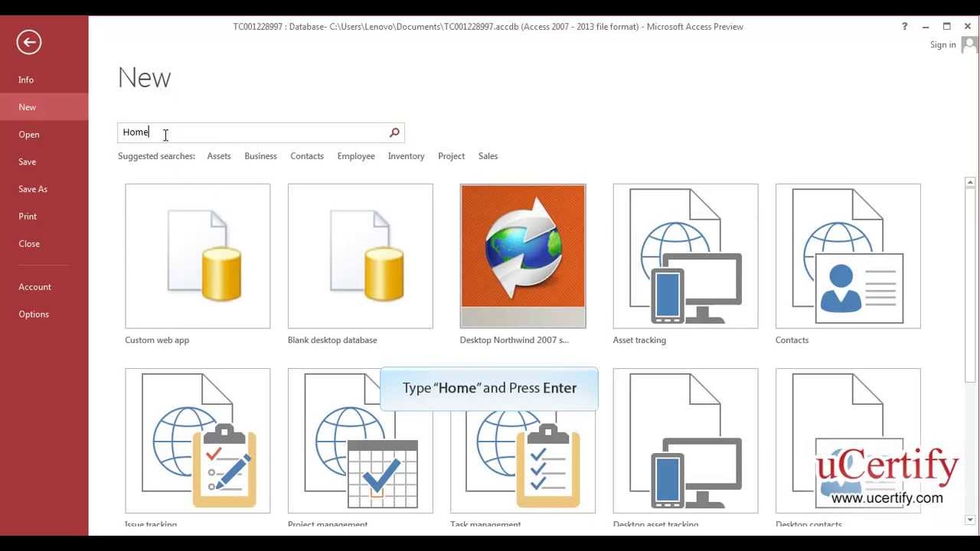Image resolution: width=980 pixels, height=551 pixels.
Task: Select the Asset tracking template
Action: pyautogui.click(x=685, y=256)
